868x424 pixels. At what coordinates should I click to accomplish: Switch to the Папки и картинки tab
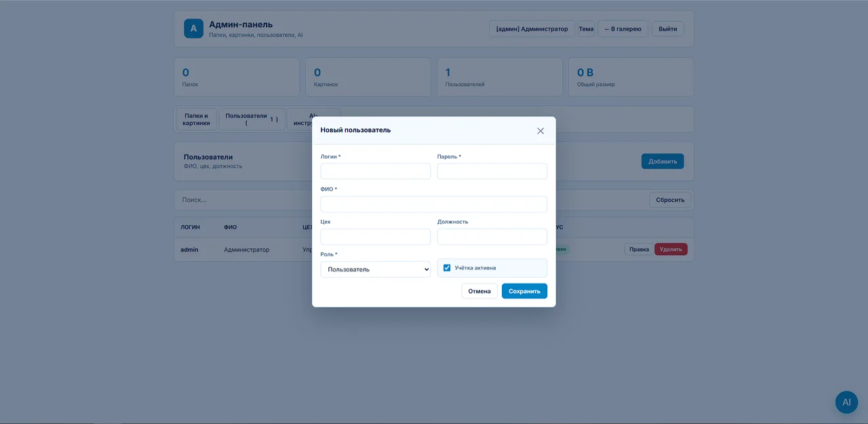click(x=196, y=119)
